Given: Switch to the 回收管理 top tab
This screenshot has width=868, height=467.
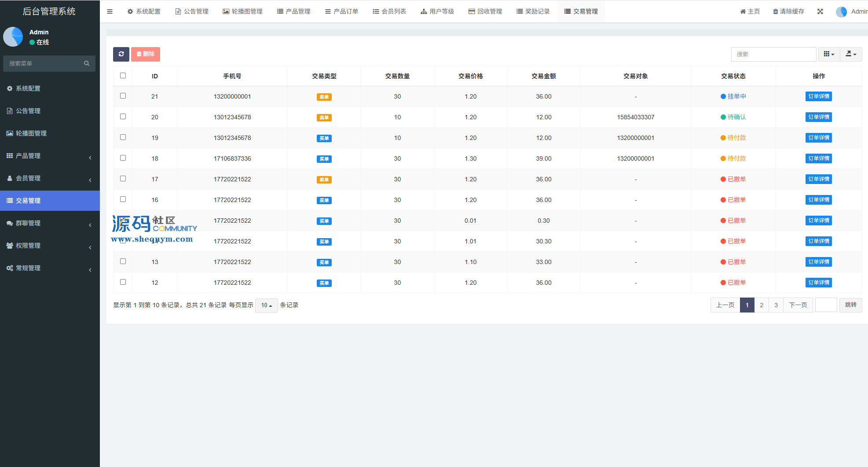Looking at the screenshot, I should (485, 11).
